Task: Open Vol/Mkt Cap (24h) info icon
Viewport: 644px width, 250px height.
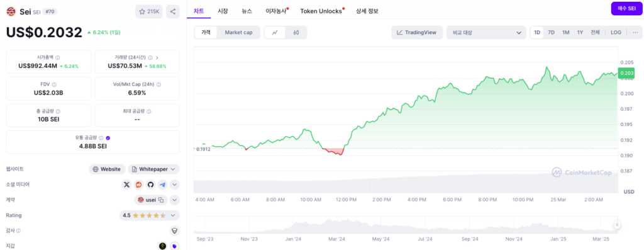Action: coord(159,84)
